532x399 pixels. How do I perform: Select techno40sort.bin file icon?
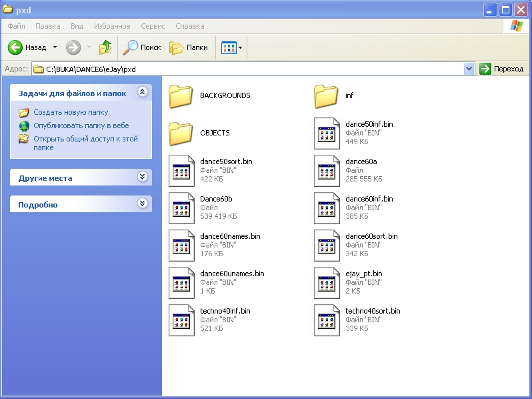327,320
